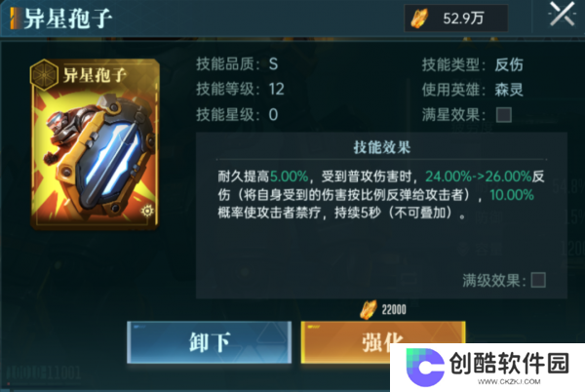Click the 森灵 hero name
The image size is (585, 392).
point(509,90)
